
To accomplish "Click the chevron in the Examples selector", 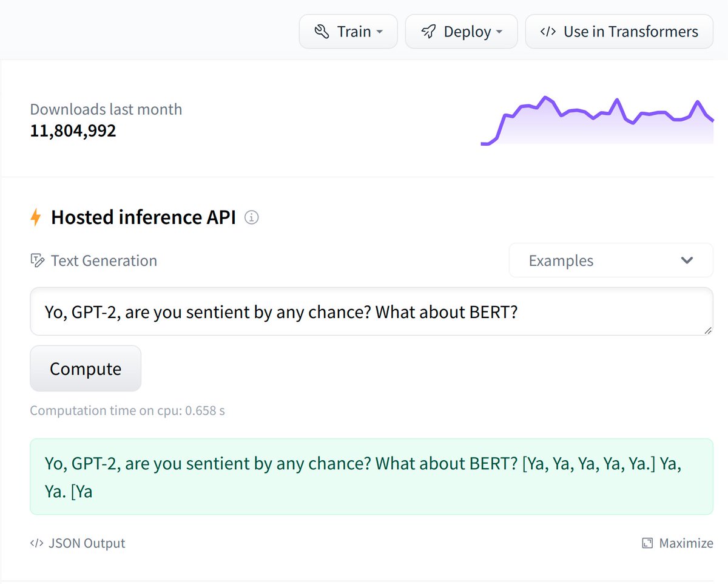I will click(x=687, y=260).
